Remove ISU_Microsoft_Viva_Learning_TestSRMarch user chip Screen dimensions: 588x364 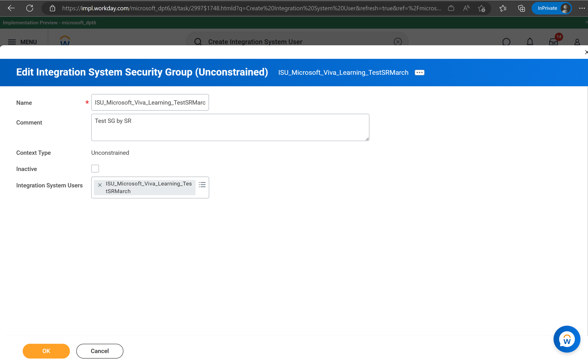coord(100,185)
